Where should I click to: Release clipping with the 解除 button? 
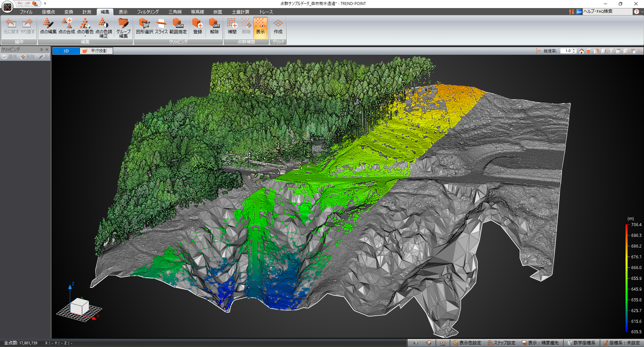[x=214, y=27]
